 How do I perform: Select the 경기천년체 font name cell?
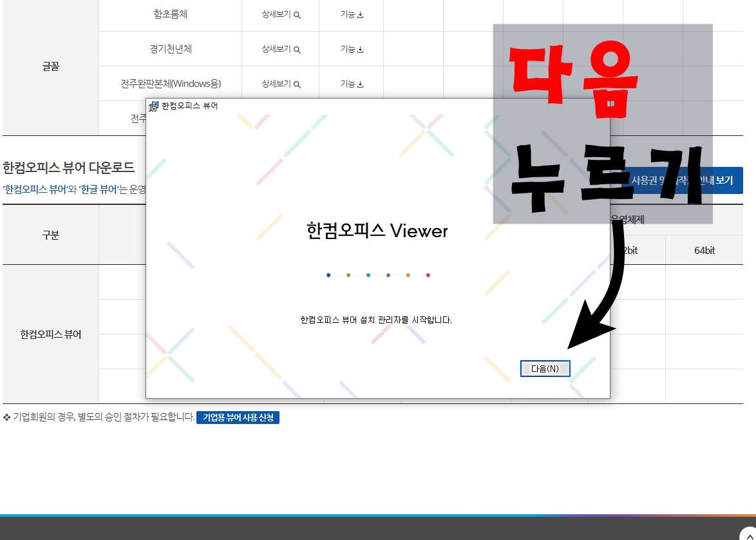click(x=170, y=49)
